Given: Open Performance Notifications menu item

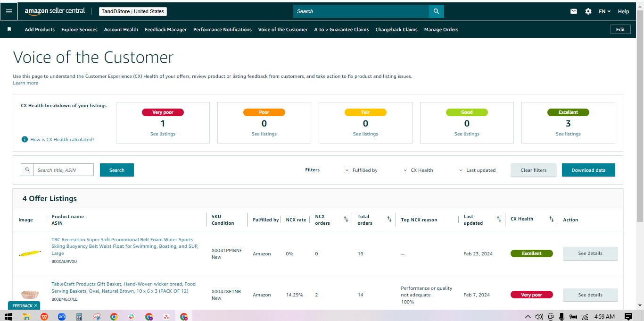Looking at the screenshot, I should pyautogui.click(x=223, y=29).
